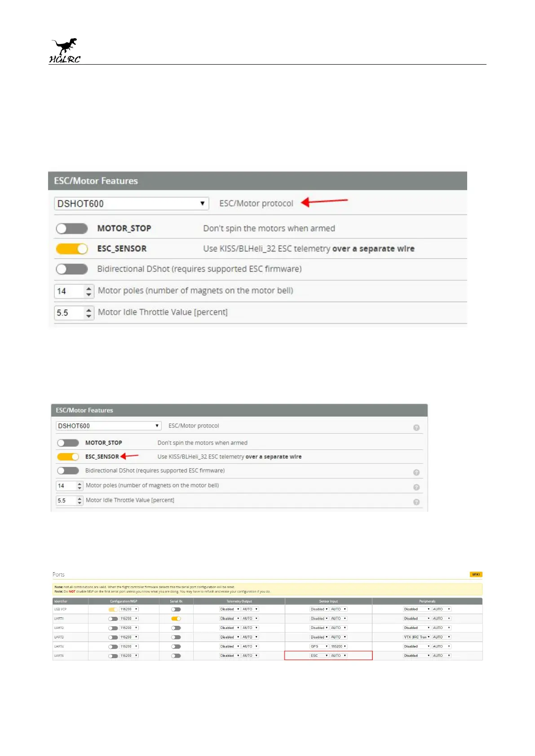Click the 'Peripherals' column header

click(427, 602)
